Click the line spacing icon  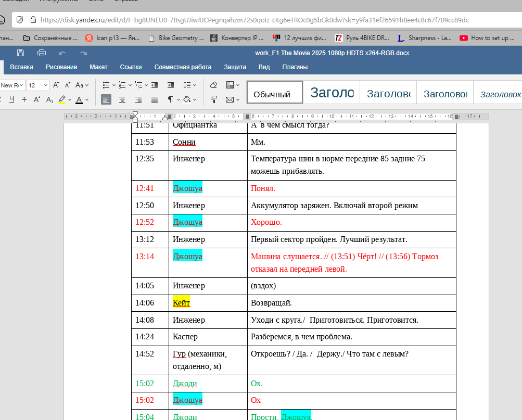187,85
